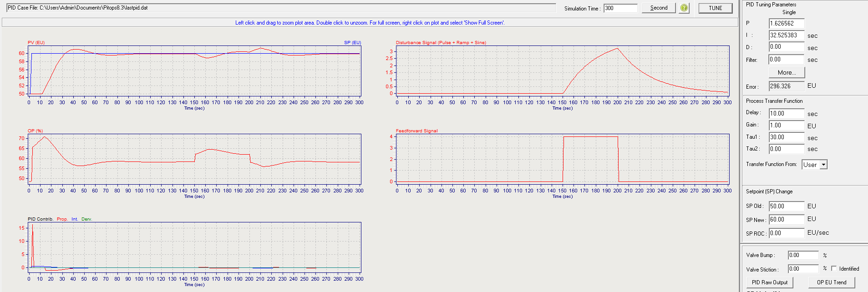The height and width of the screenshot is (292, 868).
Task: Click the Valve Bump percentage field
Action: 803,255
